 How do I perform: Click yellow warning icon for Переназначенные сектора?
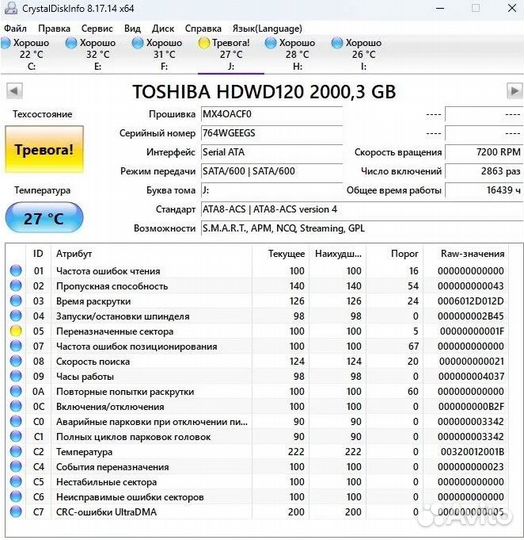click(x=16, y=331)
